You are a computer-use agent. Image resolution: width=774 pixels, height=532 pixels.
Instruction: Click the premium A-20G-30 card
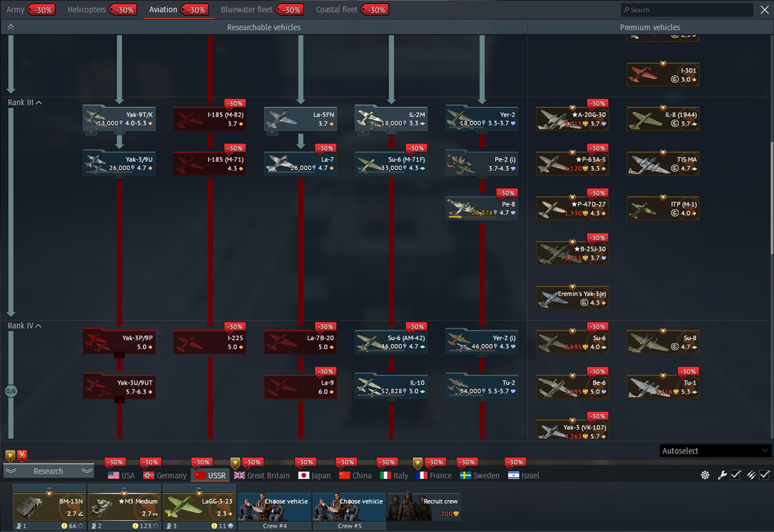click(x=572, y=119)
